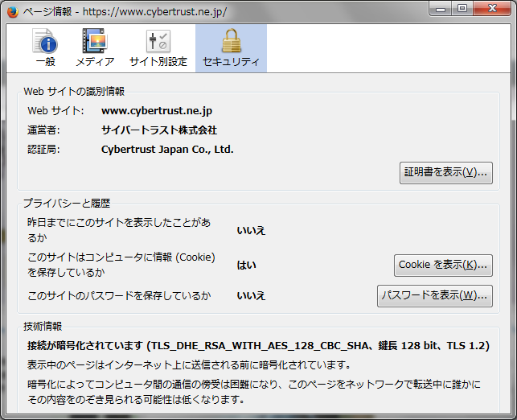
Task: Click the このサイトはコンピュータに情報 (Cookie) label
Action: (121, 265)
